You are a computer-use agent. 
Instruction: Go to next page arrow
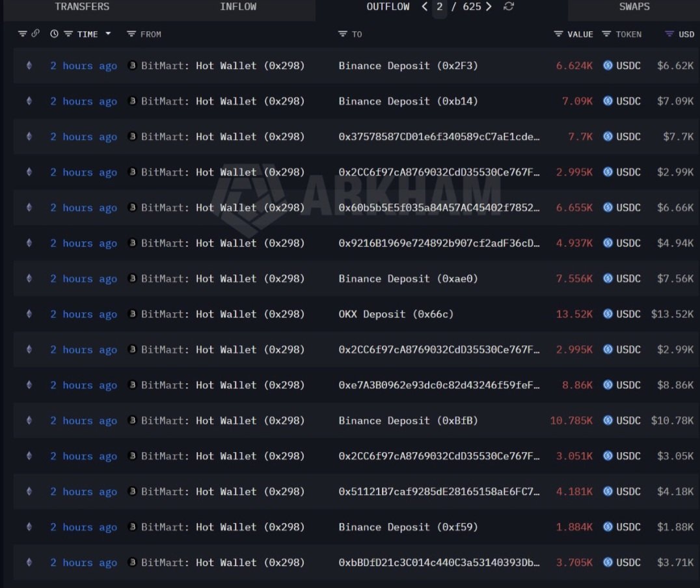click(x=489, y=7)
